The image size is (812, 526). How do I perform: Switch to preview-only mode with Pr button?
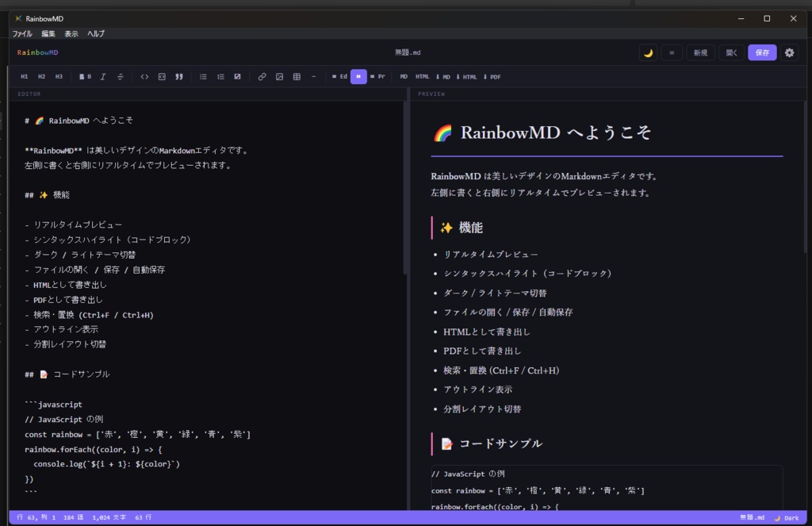(377, 76)
